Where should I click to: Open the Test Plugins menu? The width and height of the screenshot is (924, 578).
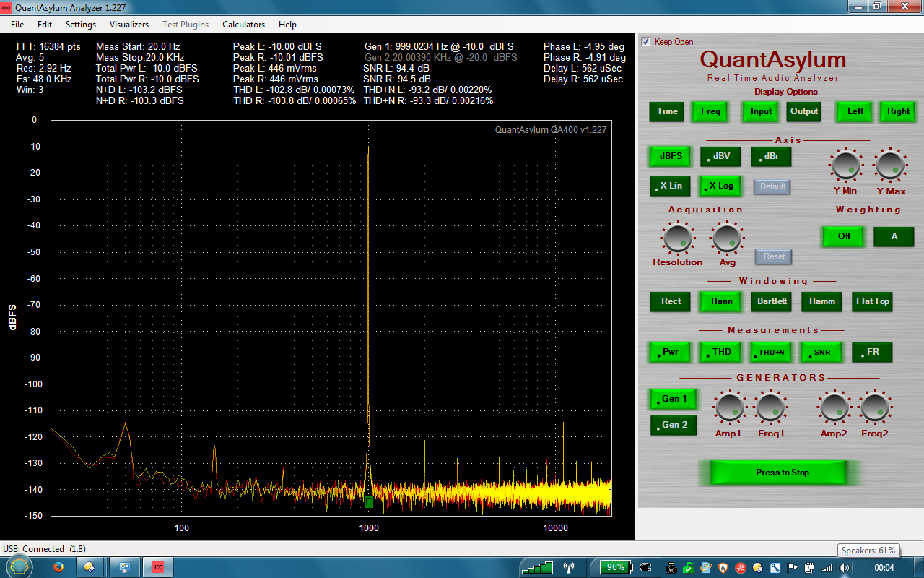pos(186,25)
